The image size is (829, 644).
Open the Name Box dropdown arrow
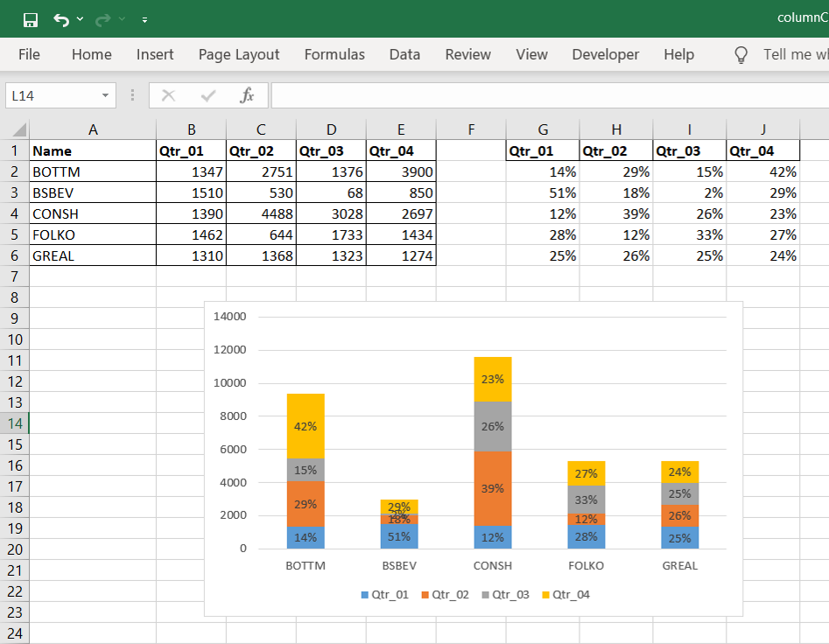pos(105,95)
